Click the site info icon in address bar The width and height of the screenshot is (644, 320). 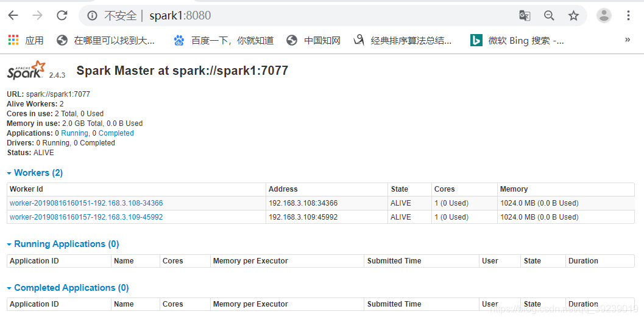click(93, 16)
